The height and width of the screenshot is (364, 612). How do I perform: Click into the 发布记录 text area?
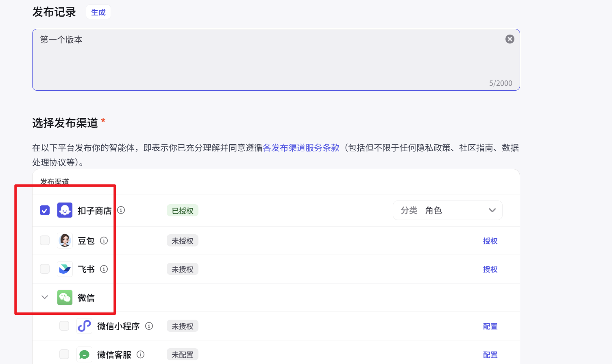tap(268, 61)
